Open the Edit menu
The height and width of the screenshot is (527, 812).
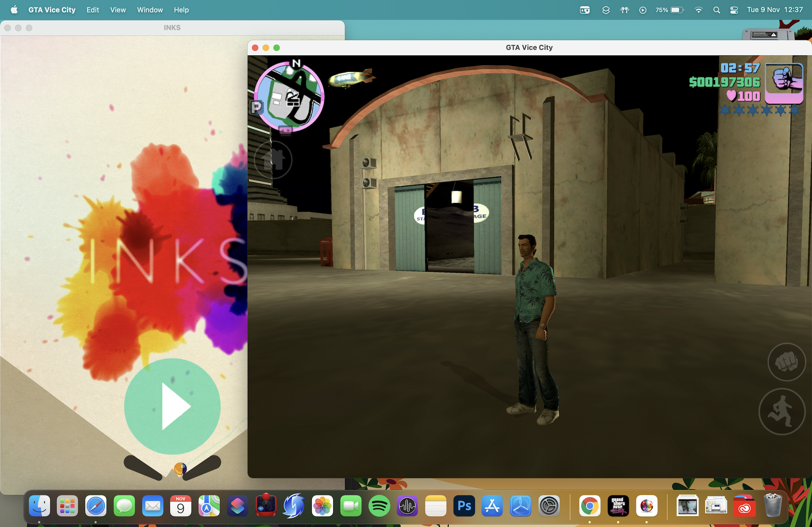(93, 10)
